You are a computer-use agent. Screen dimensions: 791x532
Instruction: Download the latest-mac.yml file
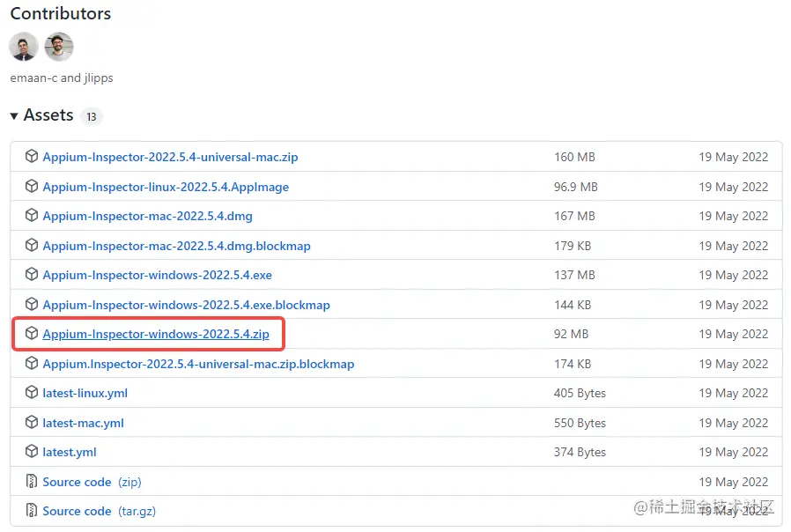[83, 423]
